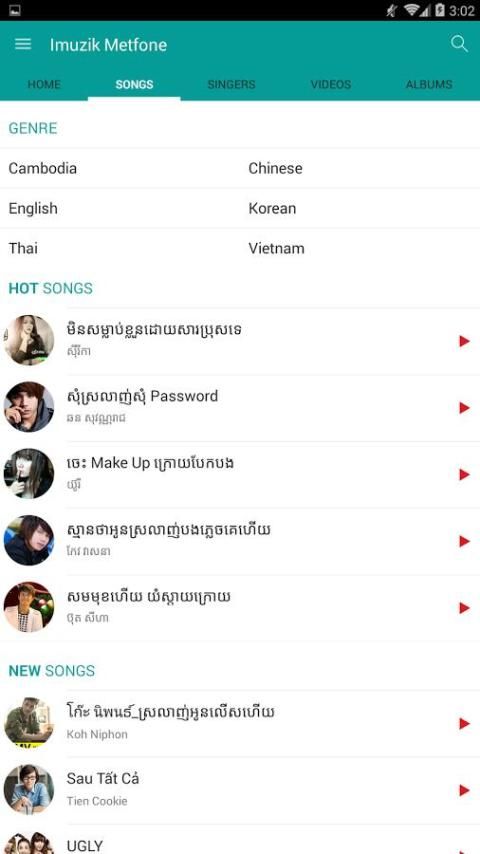Tap the Tien Cookie artist thumbnail

tap(29, 790)
